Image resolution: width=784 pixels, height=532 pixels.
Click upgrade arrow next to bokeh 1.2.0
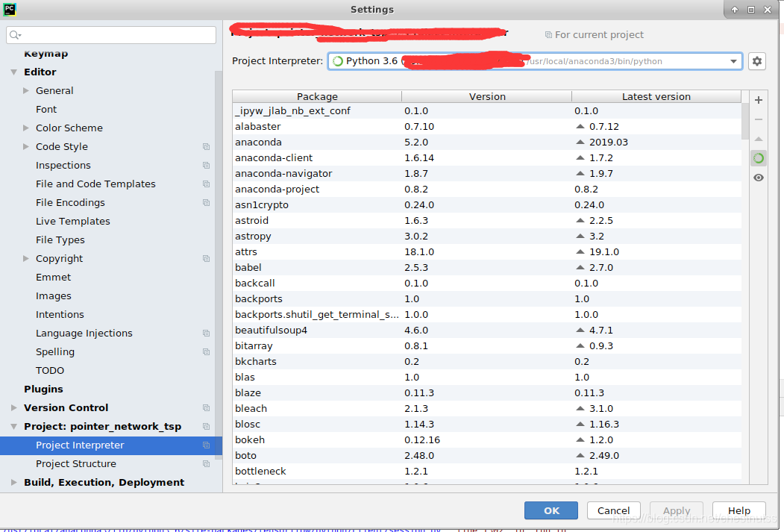[580, 440]
